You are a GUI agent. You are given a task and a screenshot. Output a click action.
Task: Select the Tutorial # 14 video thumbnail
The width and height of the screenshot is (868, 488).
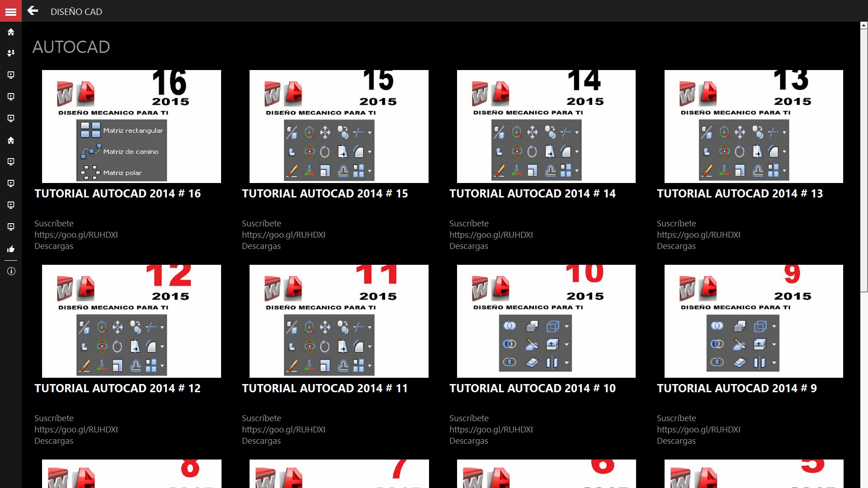546,127
